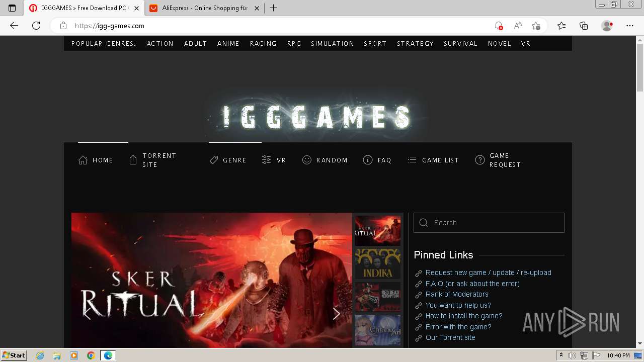Reload the page with refresh icon
The height and width of the screenshot is (362, 644).
[x=36, y=26]
